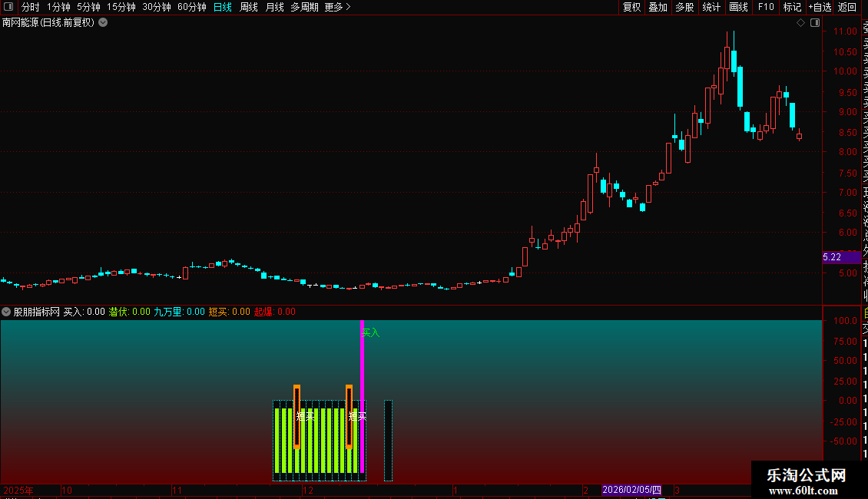868x499 pixels.
Task: Expand dropdown beside 南网能源 title
Action: coord(103,23)
